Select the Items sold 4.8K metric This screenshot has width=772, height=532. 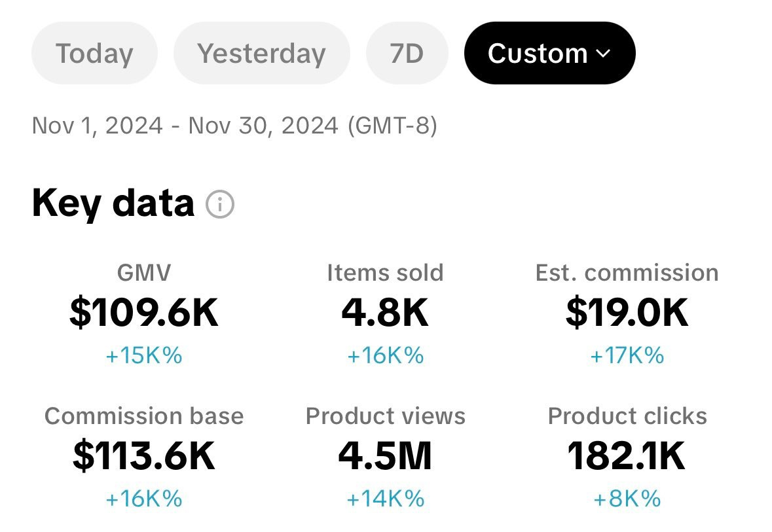click(385, 313)
